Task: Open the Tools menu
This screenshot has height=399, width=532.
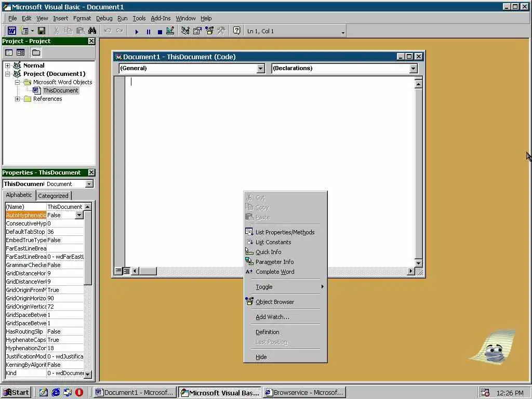Action: [x=139, y=18]
